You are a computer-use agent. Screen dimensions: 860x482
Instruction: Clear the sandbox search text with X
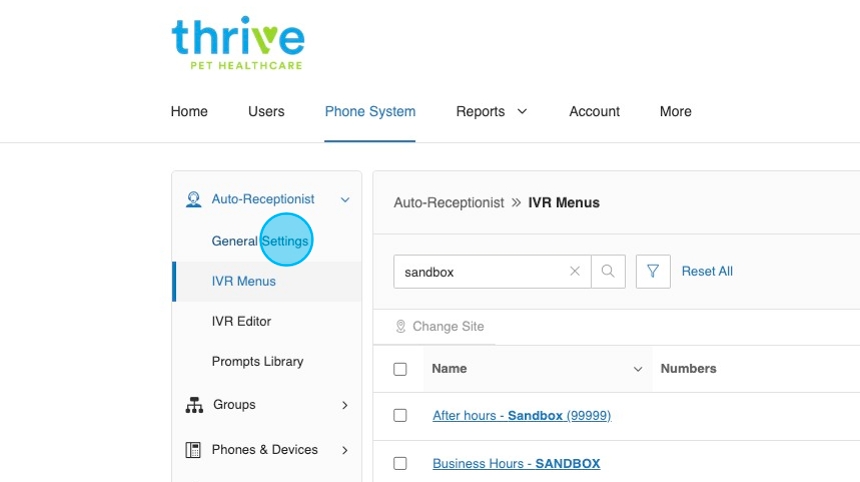(x=575, y=271)
